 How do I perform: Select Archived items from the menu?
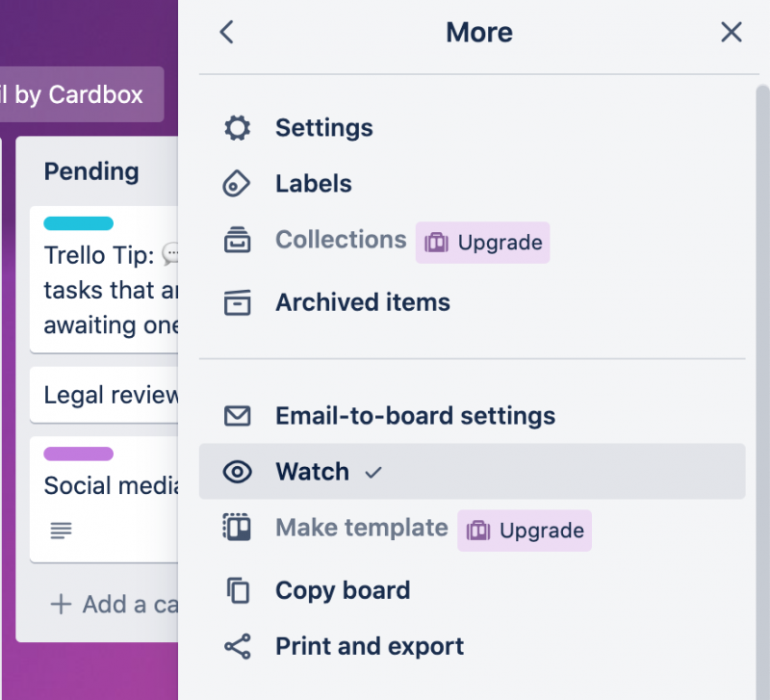(x=363, y=301)
